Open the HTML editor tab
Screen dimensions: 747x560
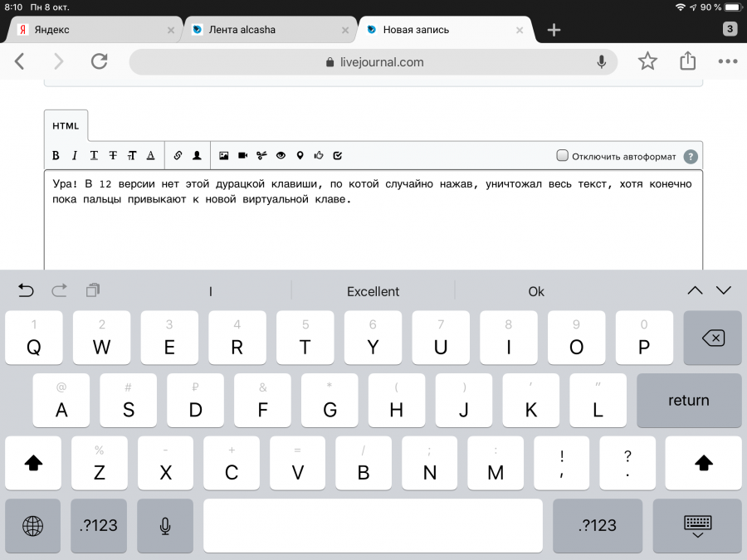66,126
